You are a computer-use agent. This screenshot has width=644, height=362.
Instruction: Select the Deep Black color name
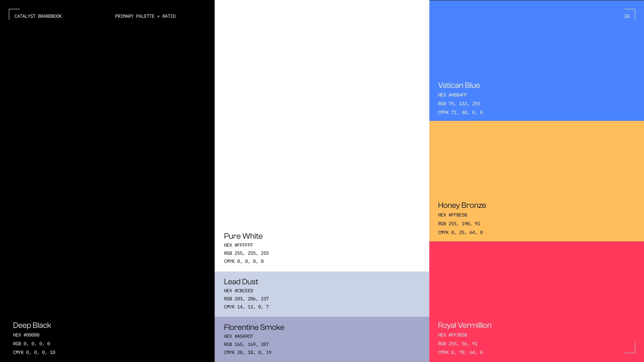[32, 325]
